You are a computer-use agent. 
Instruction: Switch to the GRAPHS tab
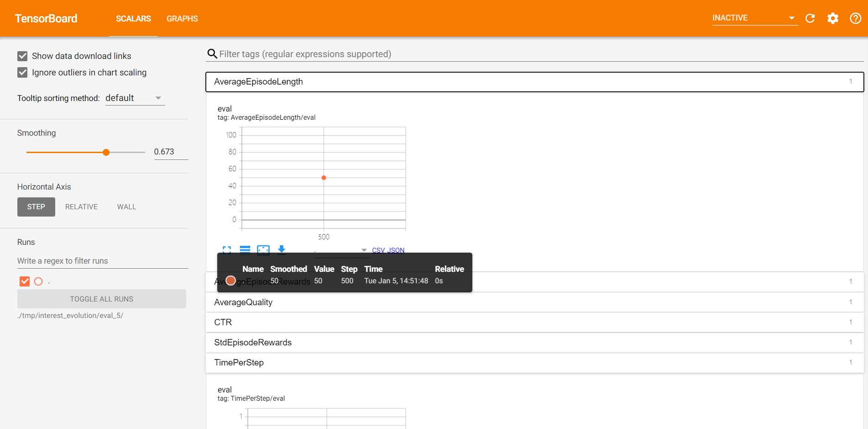pyautogui.click(x=182, y=19)
